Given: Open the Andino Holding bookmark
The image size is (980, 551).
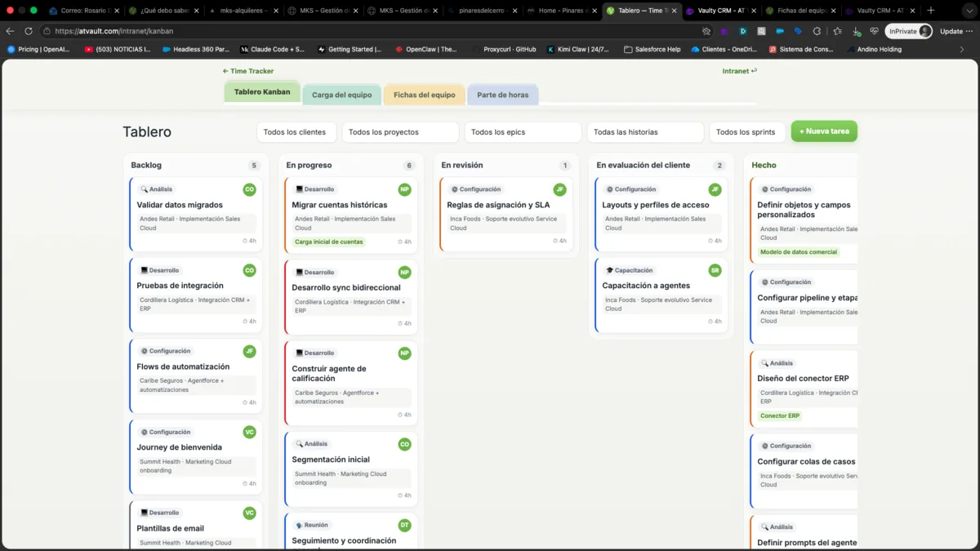Looking at the screenshot, I should tap(874, 49).
